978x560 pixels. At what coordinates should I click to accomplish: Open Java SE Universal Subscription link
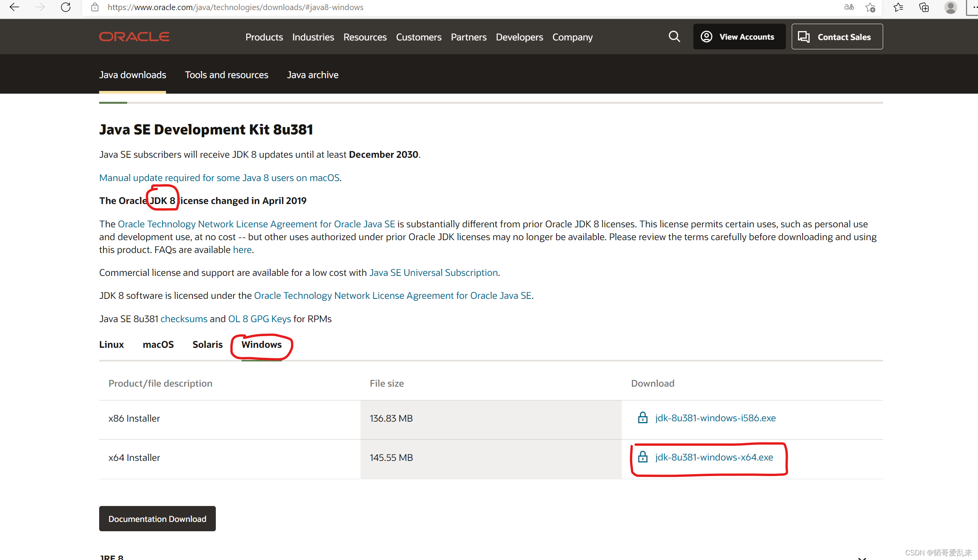coord(433,272)
